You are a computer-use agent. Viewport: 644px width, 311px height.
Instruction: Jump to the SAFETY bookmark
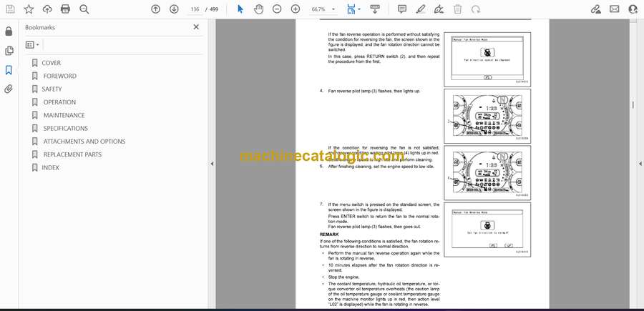pyautogui.click(x=52, y=89)
